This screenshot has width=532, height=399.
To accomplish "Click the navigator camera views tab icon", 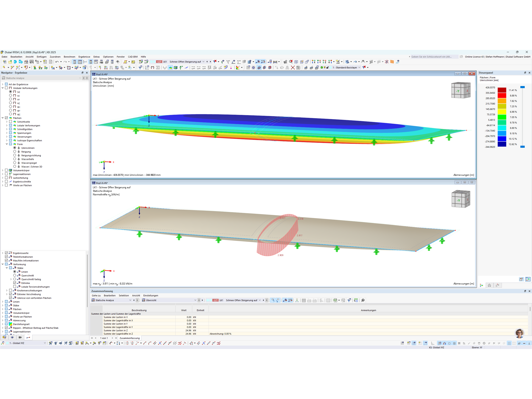I will pyautogui.click(x=20, y=337).
